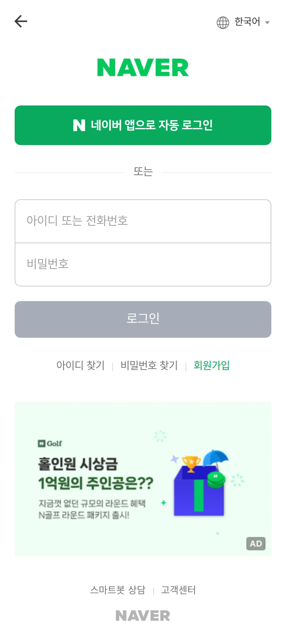This screenshot has height=644, width=286.
Task: Click the green NAVER logo at top
Action: click(x=143, y=67)
